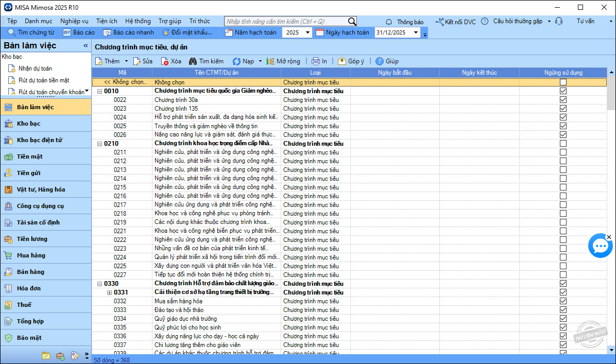Open the Nghiệp vụ menu
The height and width of the screenshot is (364, 616).
(74, 21)
